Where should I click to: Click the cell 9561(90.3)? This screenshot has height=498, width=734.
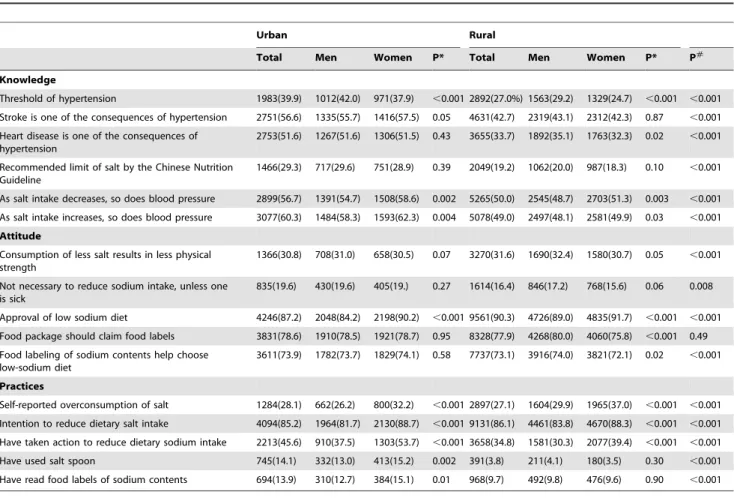[492, 318]
